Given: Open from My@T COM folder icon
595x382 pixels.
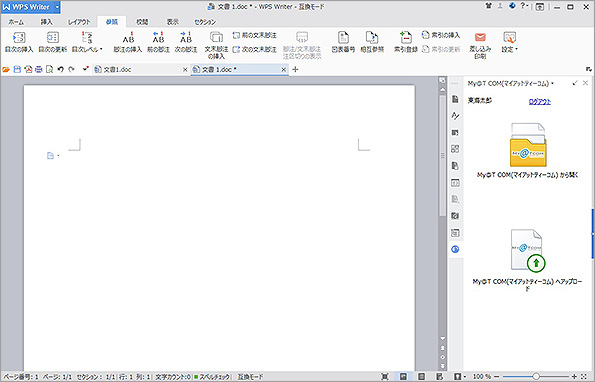Looking at the screenshot, I should pyautogui.click(x=528, y=145).
